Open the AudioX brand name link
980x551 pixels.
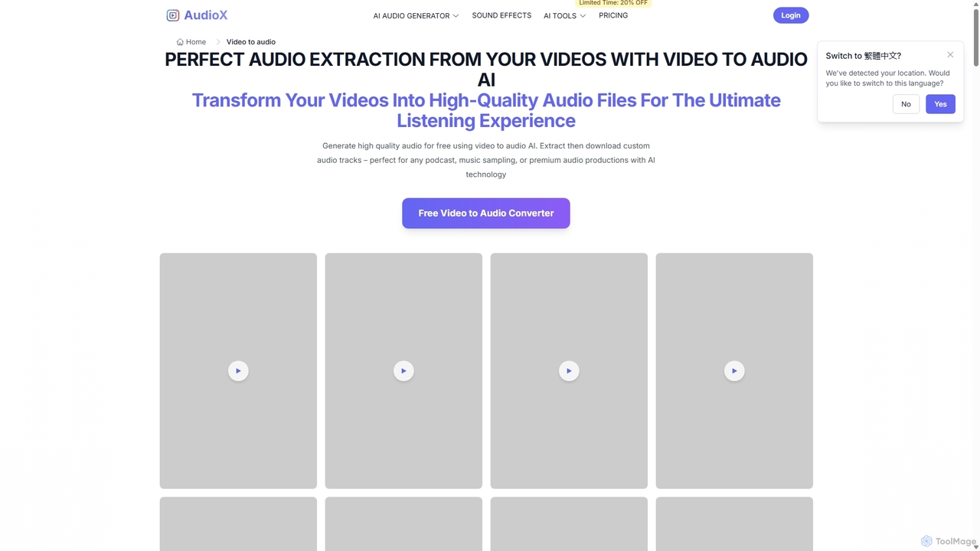205,15
